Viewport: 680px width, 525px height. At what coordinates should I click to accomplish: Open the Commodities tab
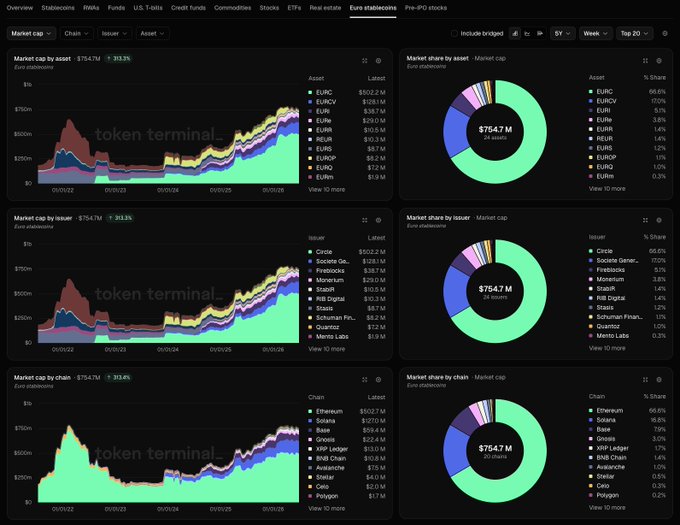pos(232,8)
